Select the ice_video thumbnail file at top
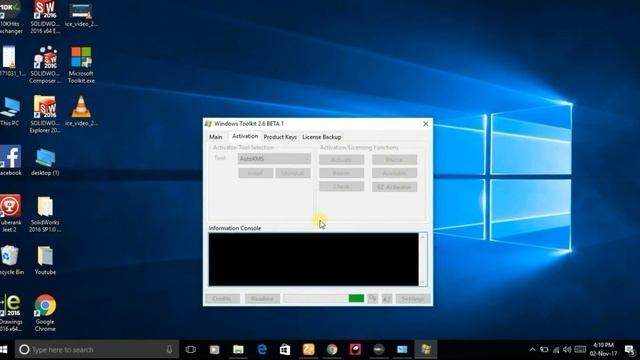Screen dimensions: 640x360 81,14
